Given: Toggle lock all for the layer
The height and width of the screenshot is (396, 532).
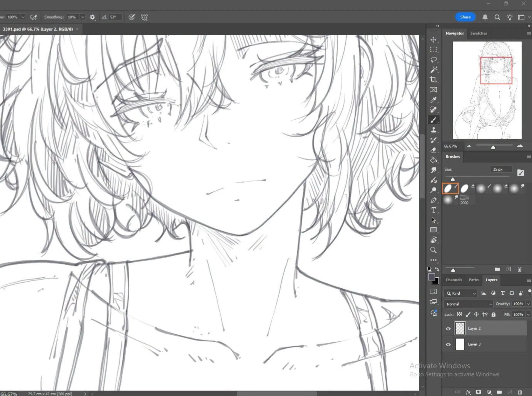Looking at the screenshot, I should 493,314.
